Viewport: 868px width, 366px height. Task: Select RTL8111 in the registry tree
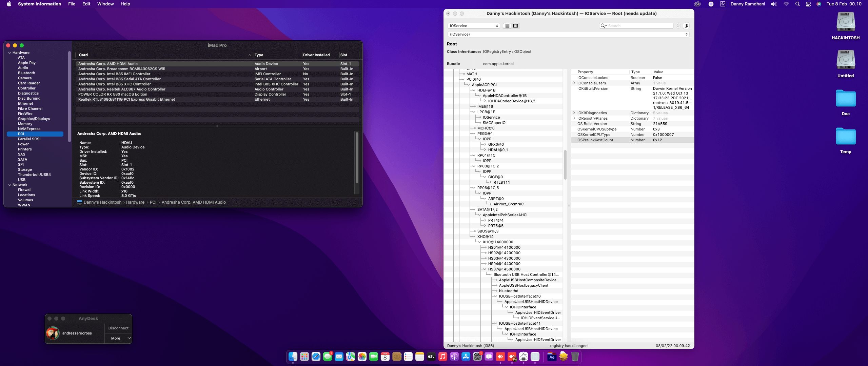pyautogui.click(x=501, y=182)
